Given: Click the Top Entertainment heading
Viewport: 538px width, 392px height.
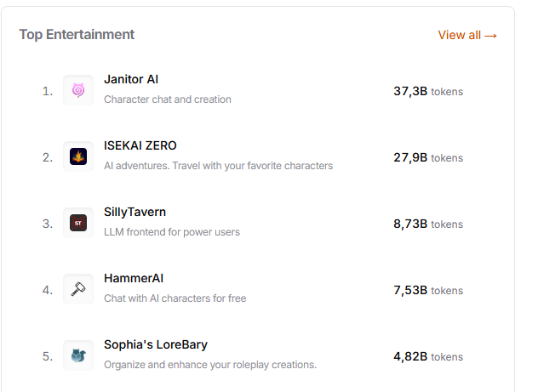Looking at the screenshot, I should coord(77,35).
